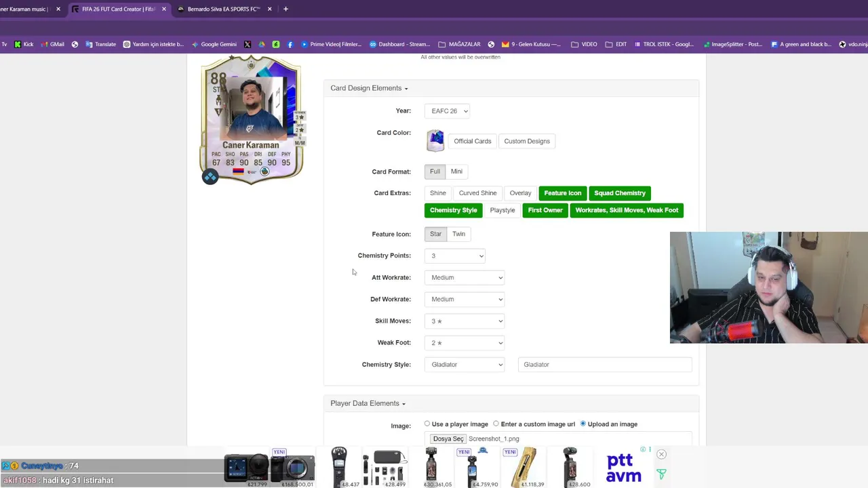Select the Full card format
Screen dimensions: 868x488
435,171
